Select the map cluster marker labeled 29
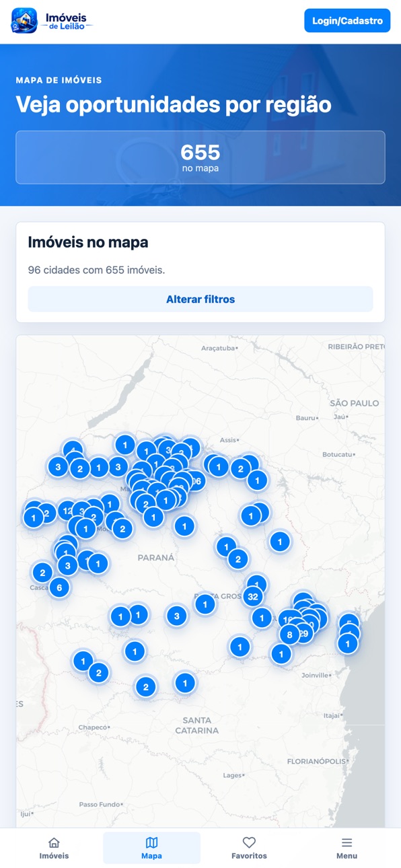Viewport: 401px width, 868px height. click(303, 633)
